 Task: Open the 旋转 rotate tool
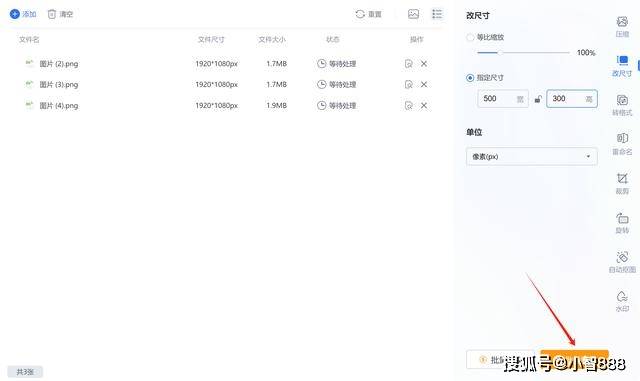622,223
